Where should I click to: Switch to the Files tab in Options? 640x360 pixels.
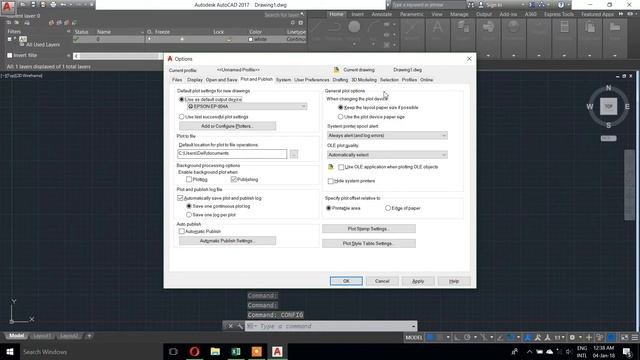click(177, 80)
